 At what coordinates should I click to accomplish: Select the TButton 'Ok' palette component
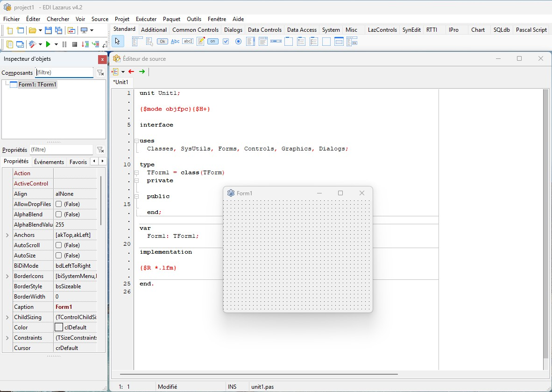pyautogui.click(x=163, y=42)
